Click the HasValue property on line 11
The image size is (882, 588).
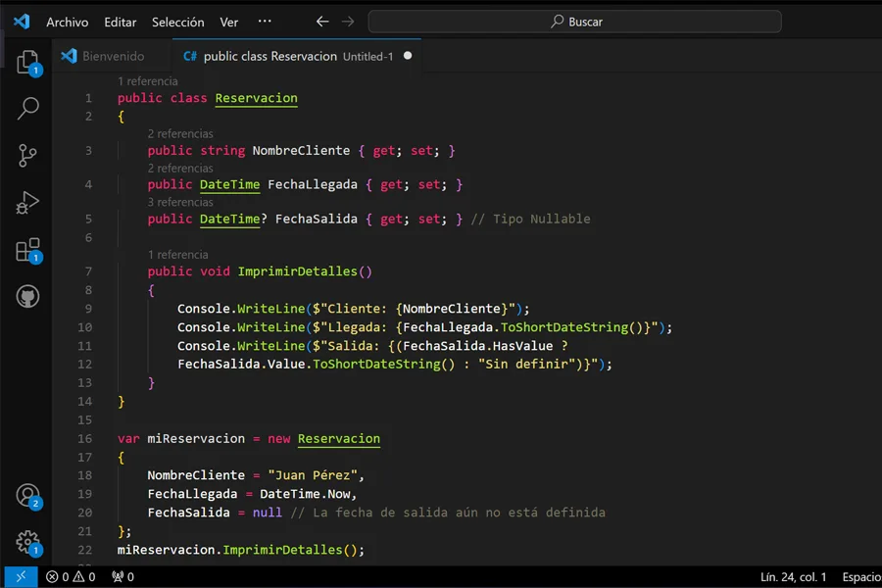(522, 346)
